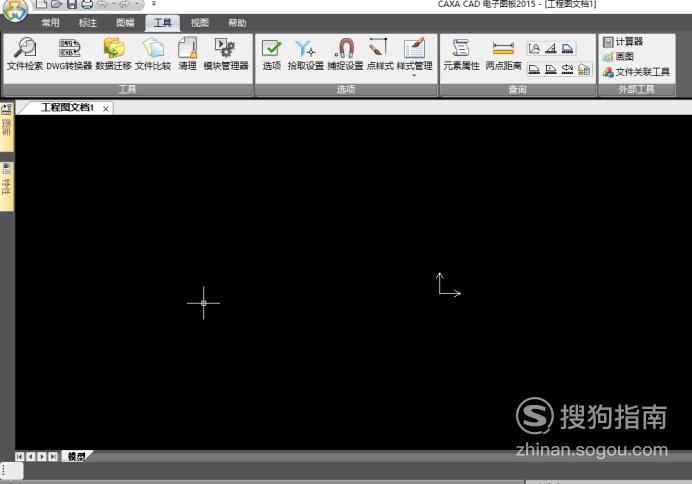Switch to the 常用 ribbon tab

pyautogui.click(x=50, y=23)
